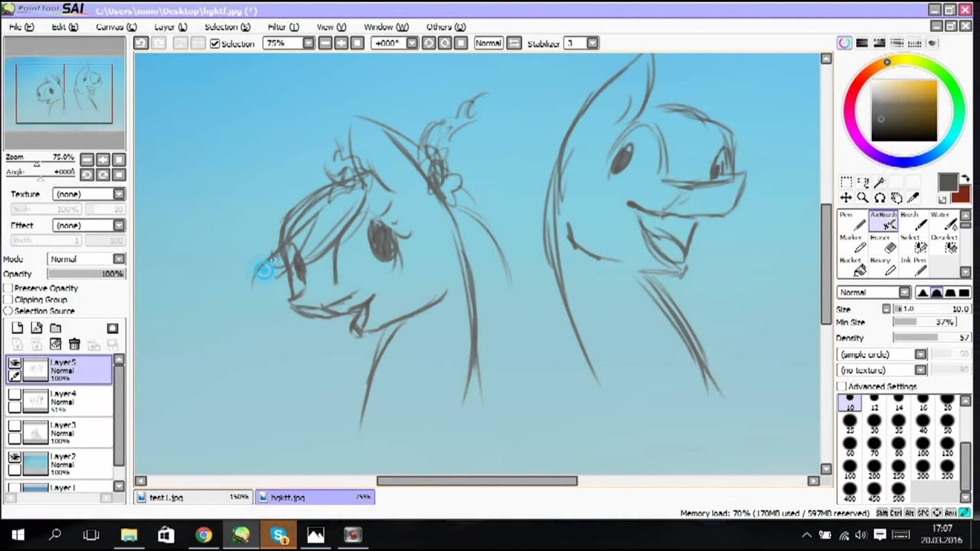Create a new layer folder
The height and width of the screenshot is (551, 980).
pos(55,328)
